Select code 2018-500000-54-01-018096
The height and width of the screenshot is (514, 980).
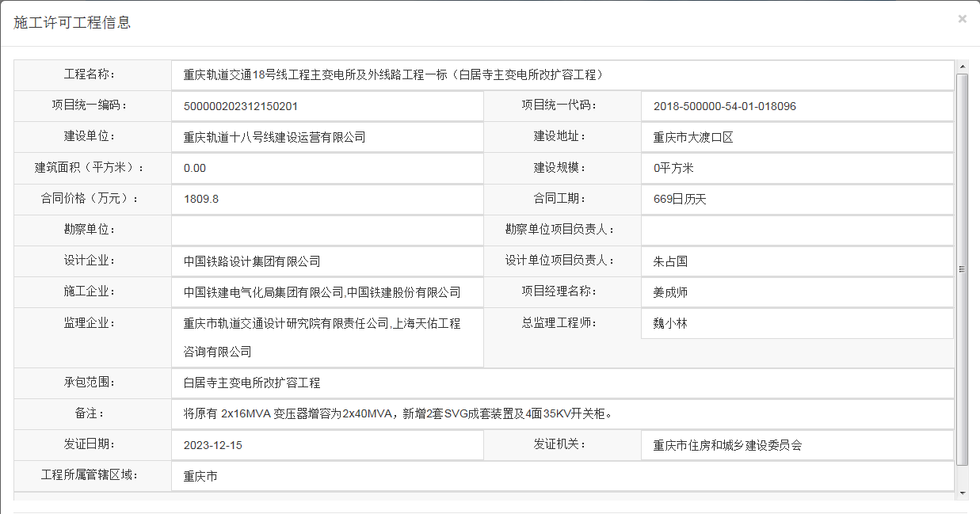click(x=725, y=106)
